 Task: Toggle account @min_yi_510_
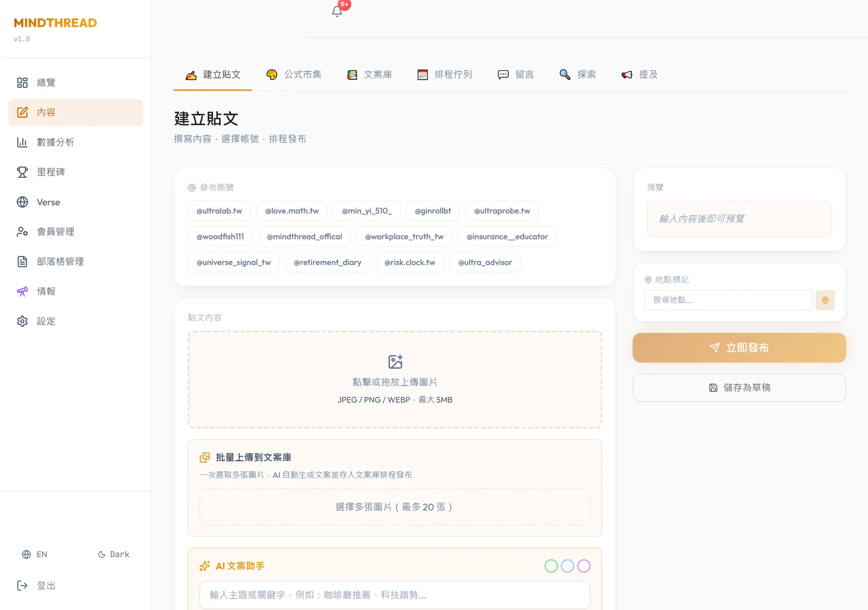(367, 211)
